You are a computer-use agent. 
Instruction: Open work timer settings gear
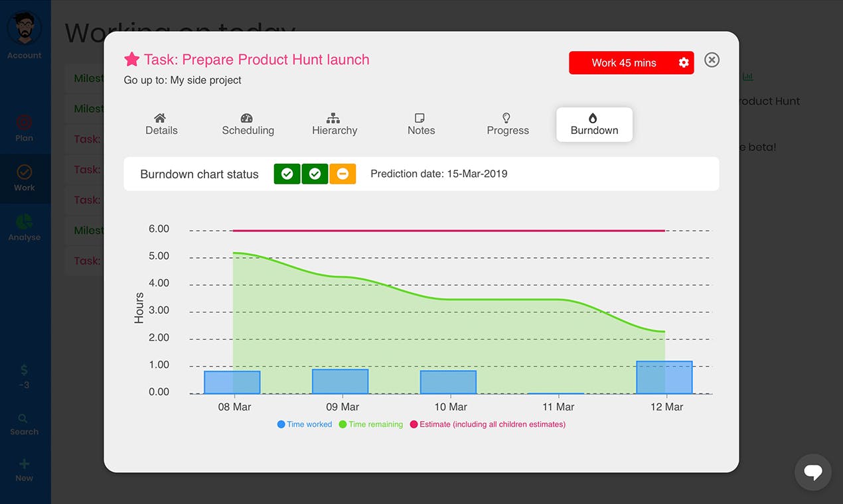[684, 63]
